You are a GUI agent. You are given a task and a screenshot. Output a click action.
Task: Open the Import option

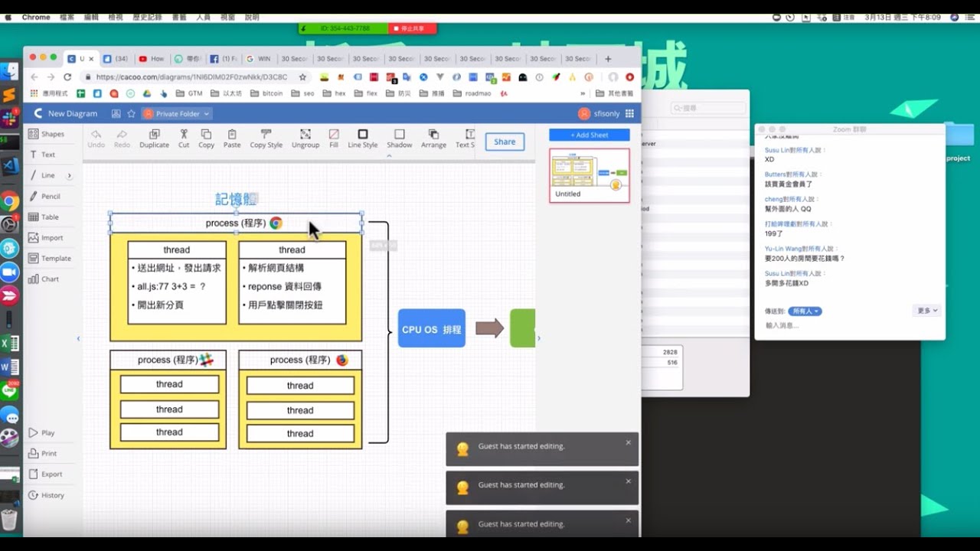click(46, 237)
